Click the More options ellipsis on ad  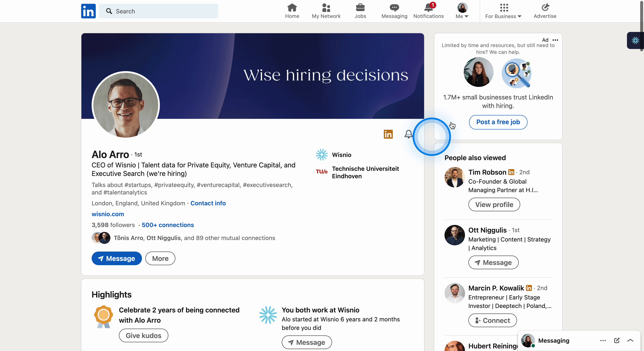(555, 40)
